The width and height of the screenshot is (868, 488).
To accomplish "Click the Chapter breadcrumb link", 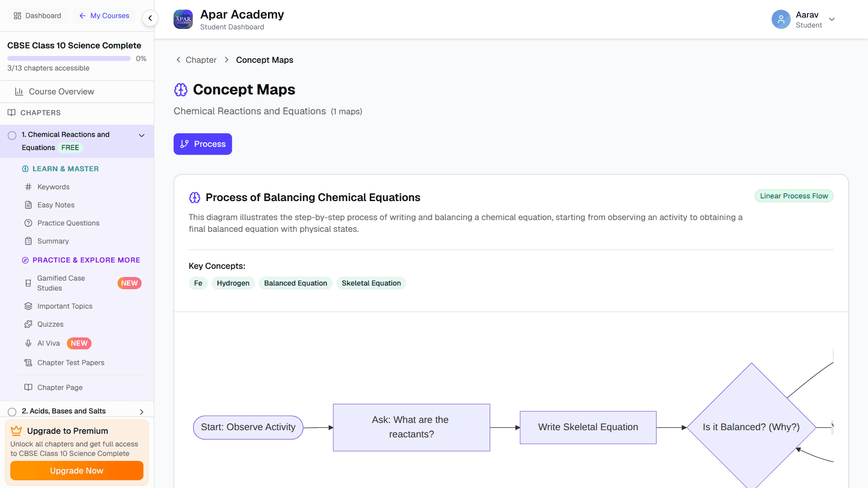I will [x=201, y=60].
